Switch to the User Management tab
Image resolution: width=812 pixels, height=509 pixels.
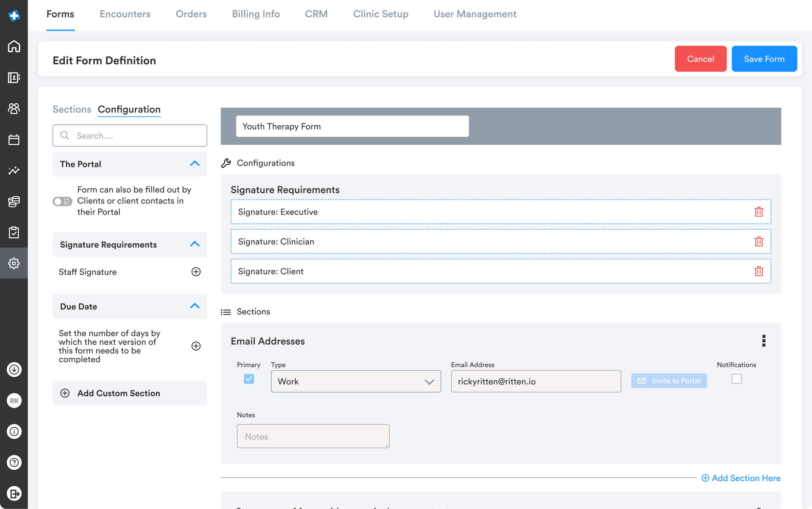click(x=475, y=14)
